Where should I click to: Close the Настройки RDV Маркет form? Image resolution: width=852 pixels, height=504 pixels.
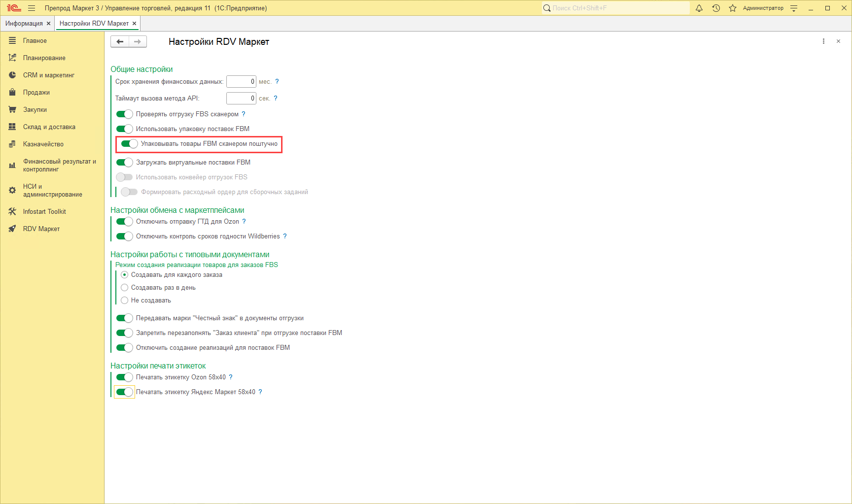[838, 41]
